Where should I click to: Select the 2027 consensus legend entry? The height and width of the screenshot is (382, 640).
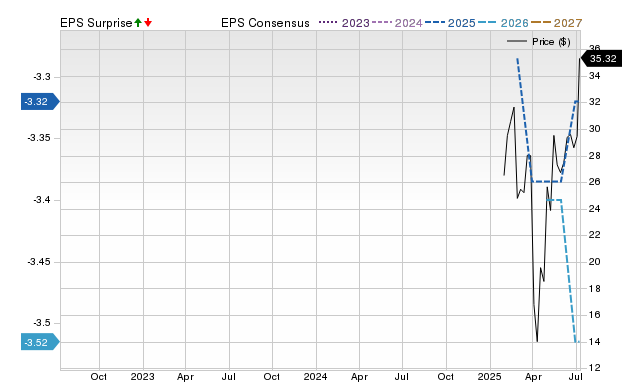[x=556, y=23]
